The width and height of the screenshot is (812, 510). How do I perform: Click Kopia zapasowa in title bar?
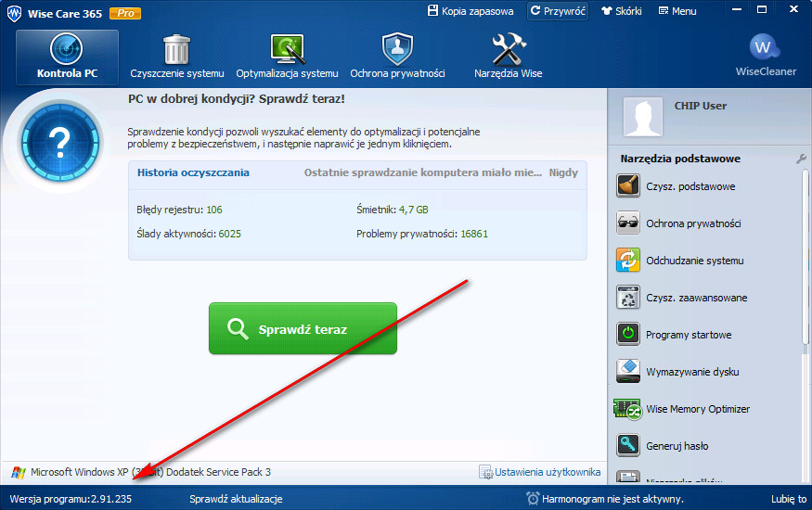click(x=470, y=11)
